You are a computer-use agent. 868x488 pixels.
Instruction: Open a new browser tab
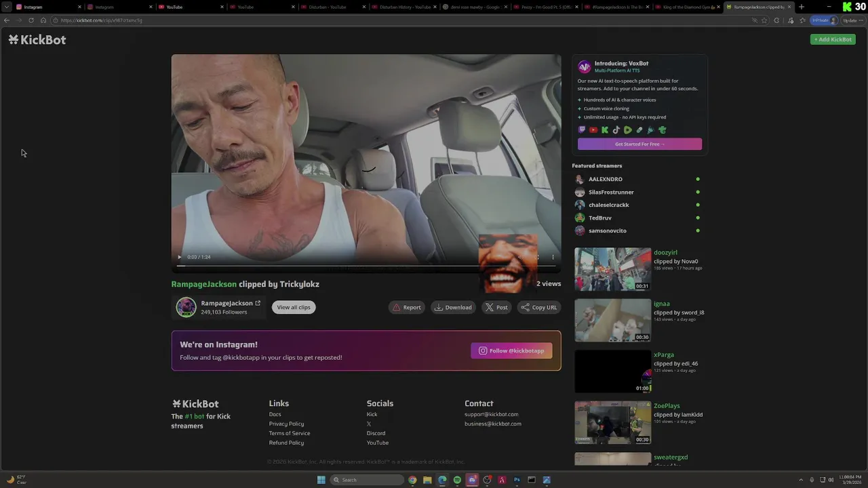802,7
